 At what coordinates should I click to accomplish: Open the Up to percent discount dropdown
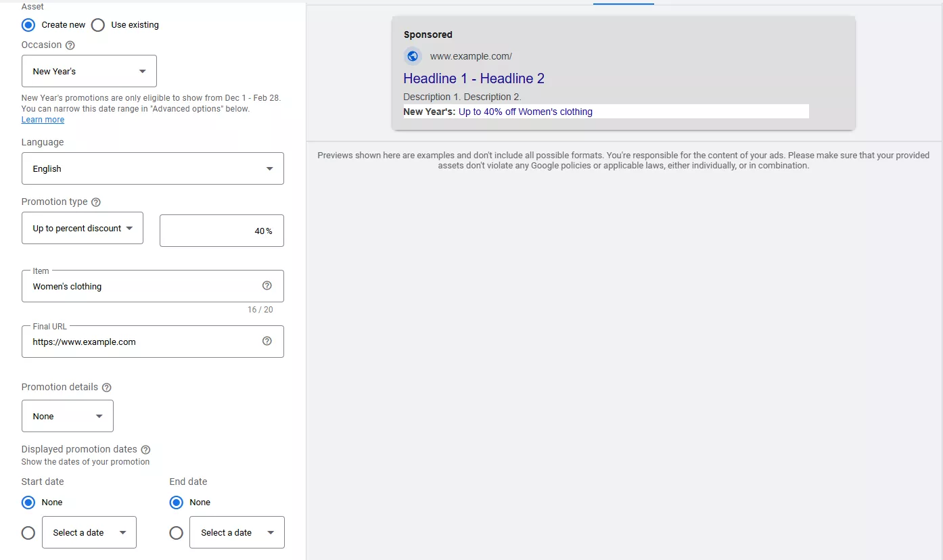83,229
